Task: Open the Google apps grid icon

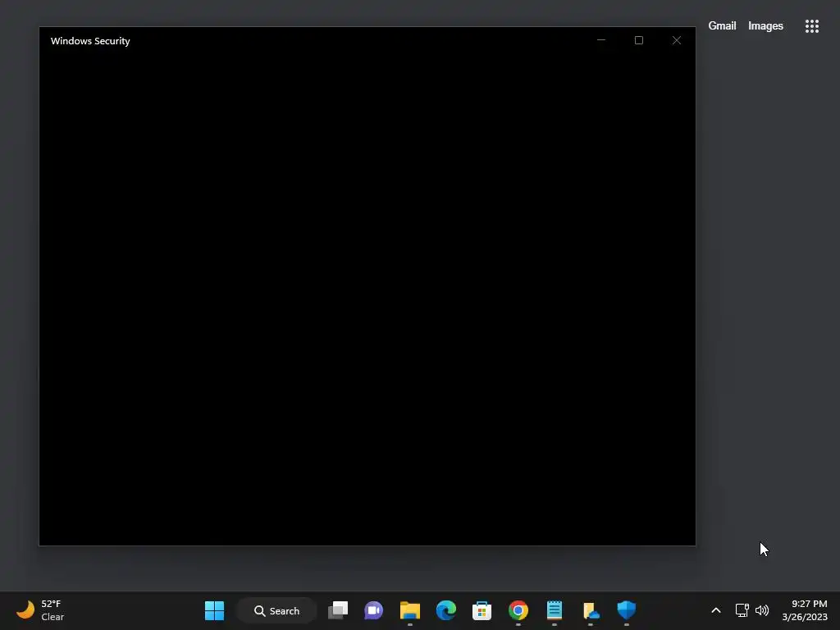Action: pyautogui.click(x=811, y=26)
